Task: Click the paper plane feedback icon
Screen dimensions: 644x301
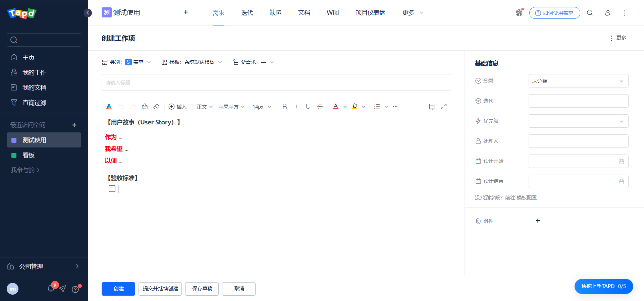Action: tap(63, 289)
